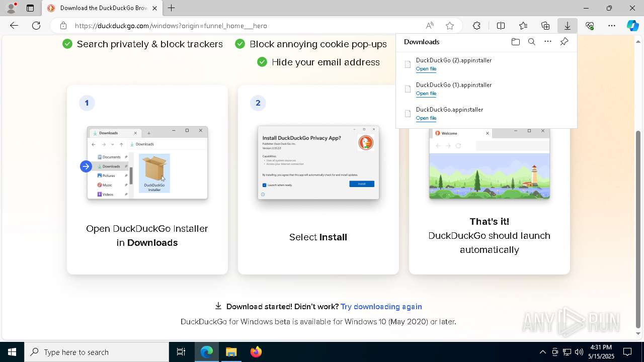644x362 pixels.
Task: Open a new tab with plus button
Action: coord(172,8)
